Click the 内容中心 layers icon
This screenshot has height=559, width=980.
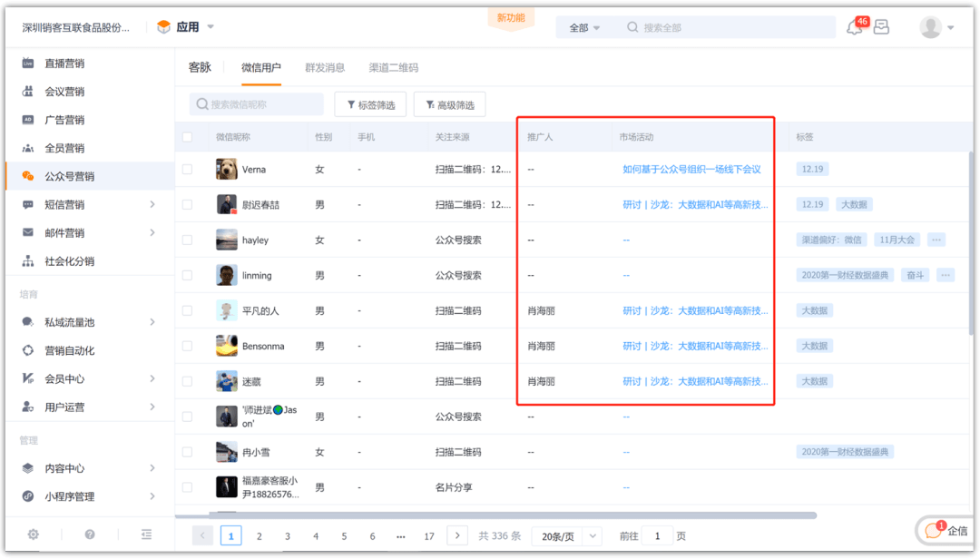[x=28, y=468]
